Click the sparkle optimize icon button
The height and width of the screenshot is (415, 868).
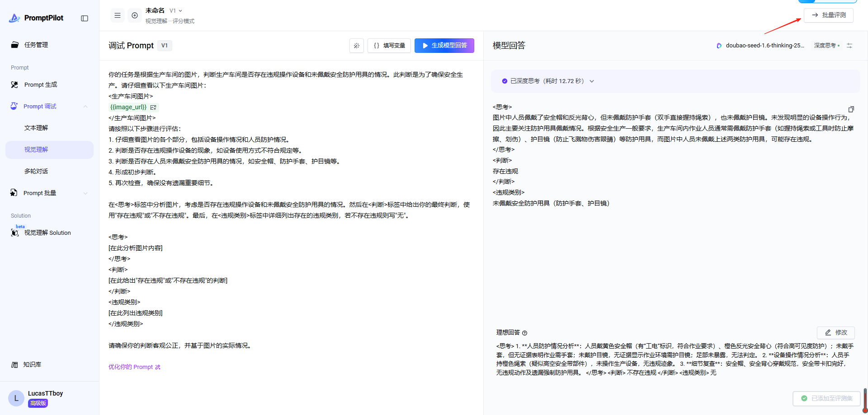[x=357, y=46]
